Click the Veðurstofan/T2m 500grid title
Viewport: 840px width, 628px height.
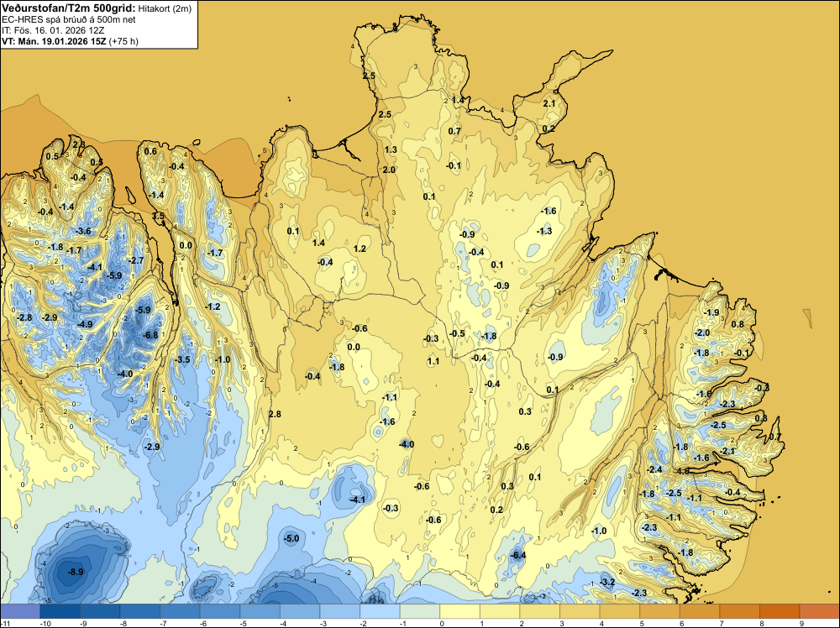[x=69, y=8]
